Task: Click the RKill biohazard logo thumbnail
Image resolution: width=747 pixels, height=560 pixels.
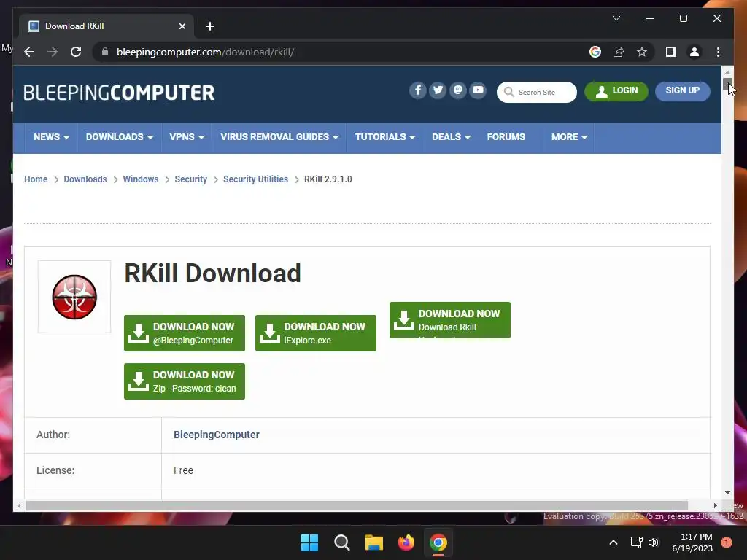Action: tap(74, 297)
